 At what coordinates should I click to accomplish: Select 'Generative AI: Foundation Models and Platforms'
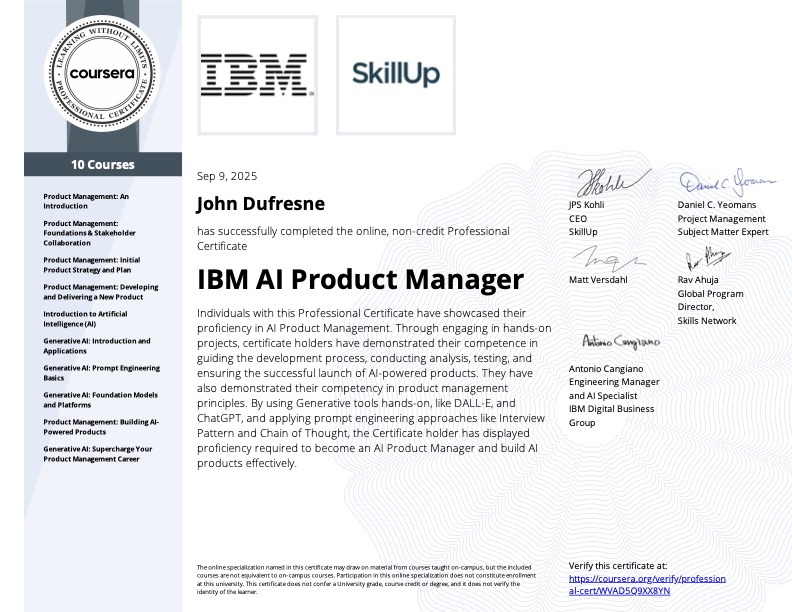tap(101, 400)
